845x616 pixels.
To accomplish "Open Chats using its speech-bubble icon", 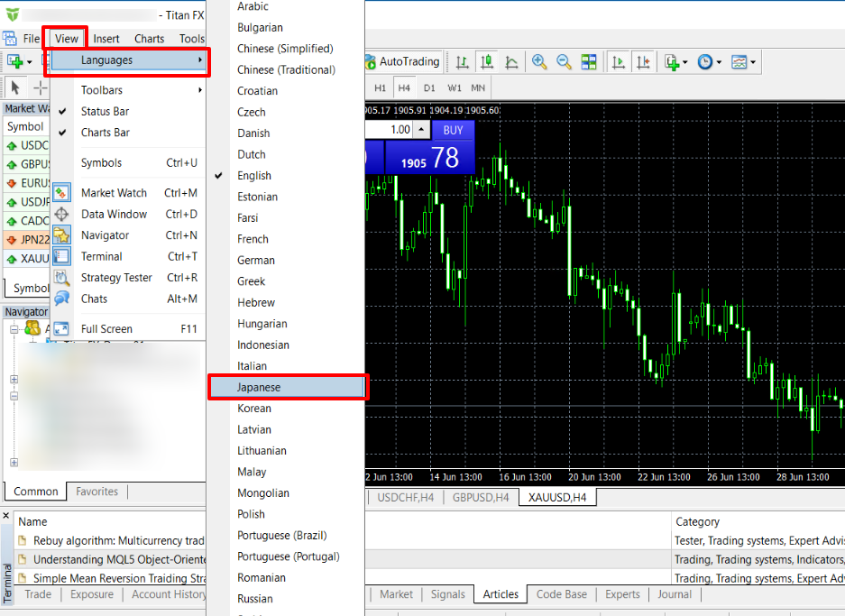I will tap(61, 299).
